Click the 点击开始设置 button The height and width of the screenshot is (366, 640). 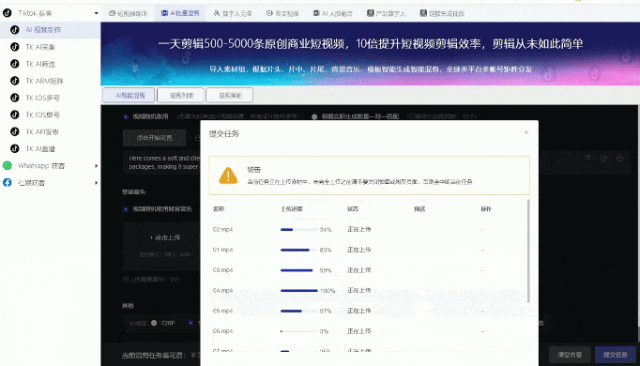click(x=154, y=138)
